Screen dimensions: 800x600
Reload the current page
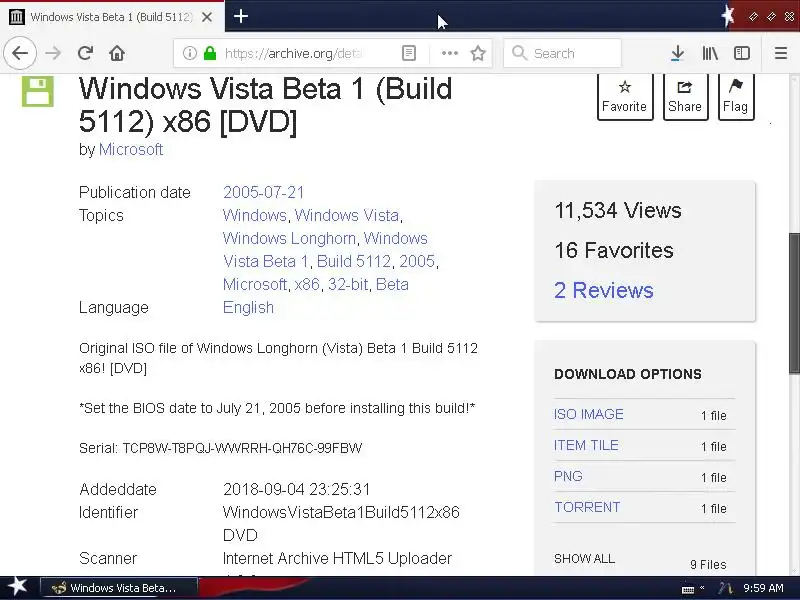coord(85,53)
